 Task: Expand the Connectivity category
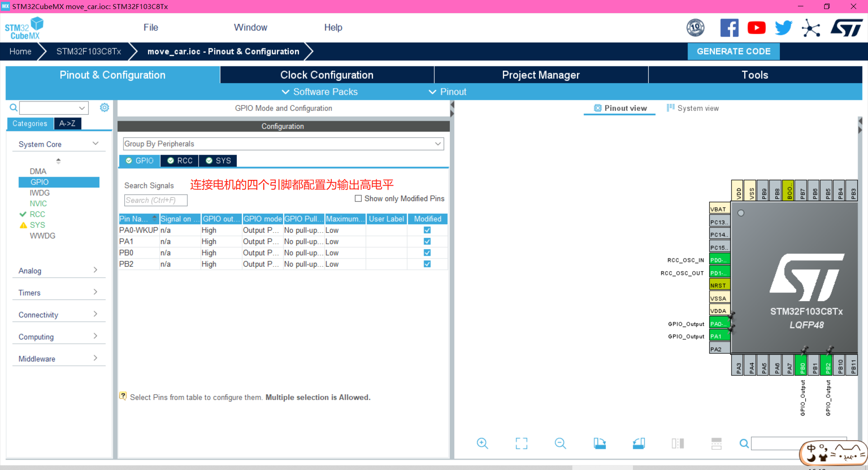[59, 315]
